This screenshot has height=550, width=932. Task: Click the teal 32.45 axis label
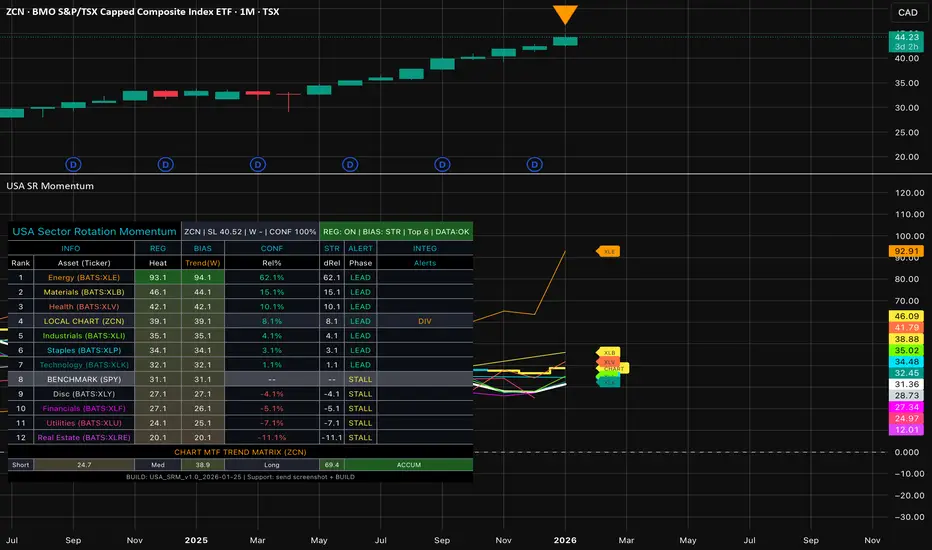click(x=906, y=373)
